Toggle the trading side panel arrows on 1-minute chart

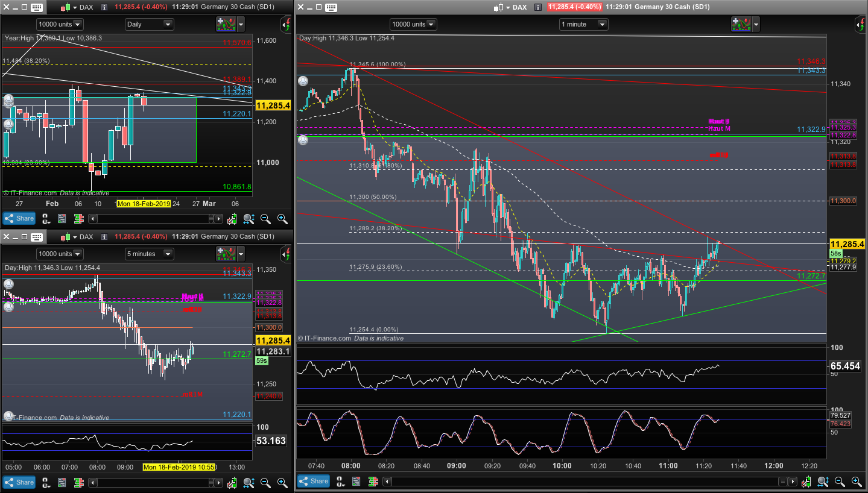pos(860,24)
